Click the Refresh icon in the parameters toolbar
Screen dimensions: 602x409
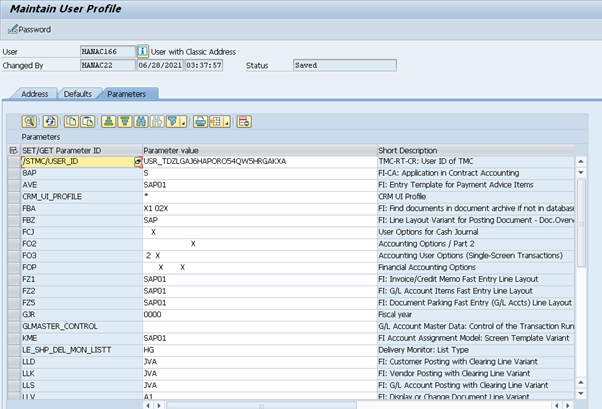point(50,121)
